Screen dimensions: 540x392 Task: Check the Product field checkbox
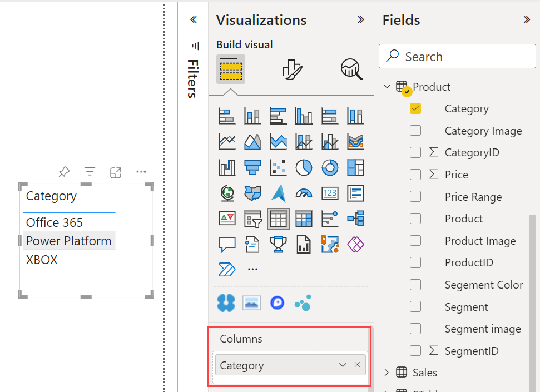(x=415, y=219)
